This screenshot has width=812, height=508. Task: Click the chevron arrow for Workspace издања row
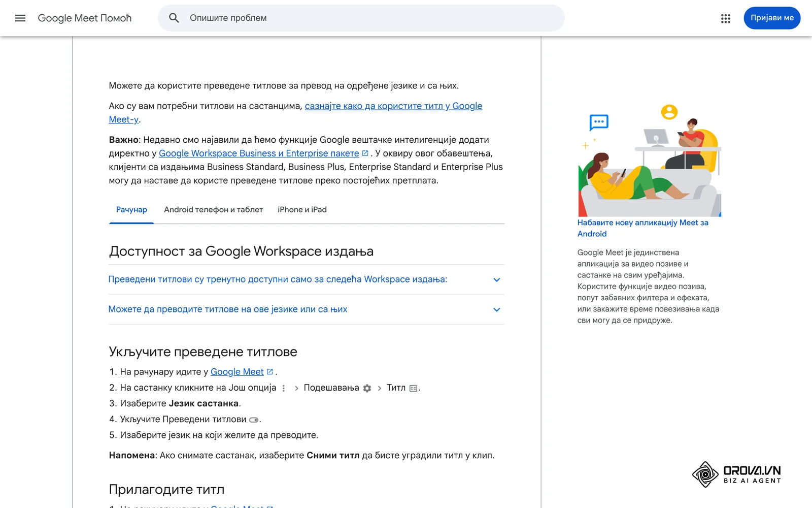click(497, 280)
